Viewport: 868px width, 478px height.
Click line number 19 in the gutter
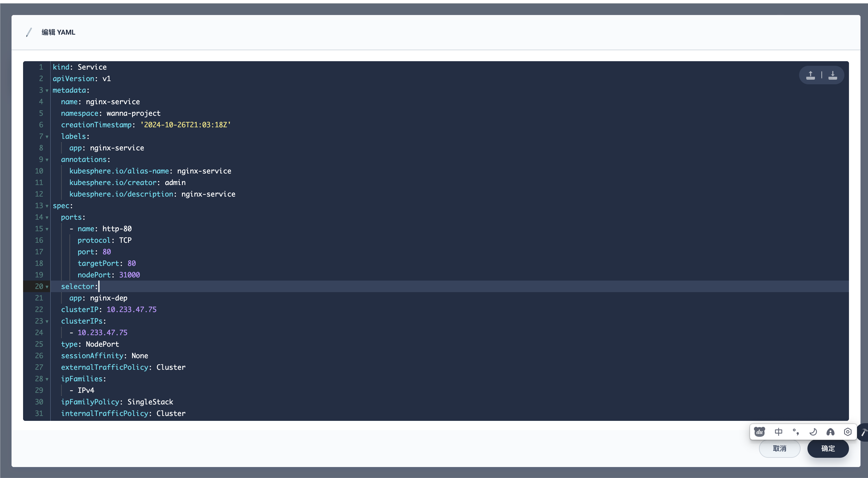tap(39, 275)
